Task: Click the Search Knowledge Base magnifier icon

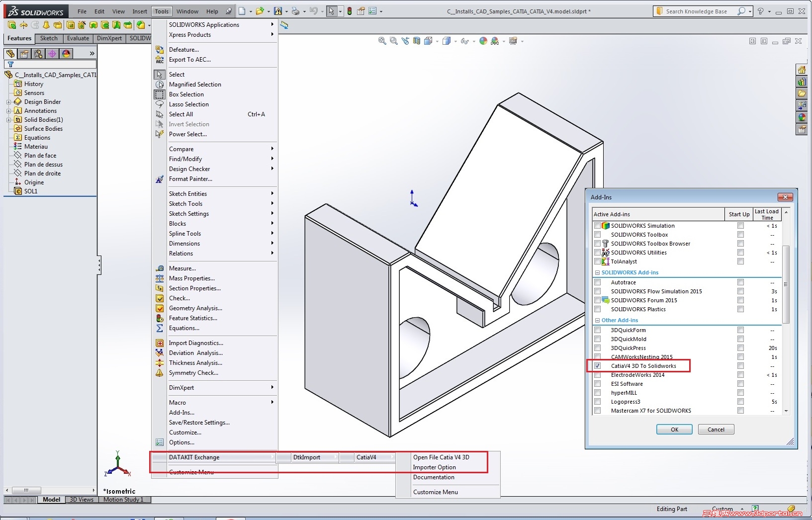Action: coord(741,11)
